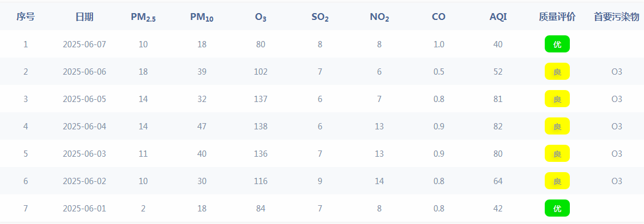Image resolution: width=644 pixels, height=224 pixels.
Task: Click AQI value 82 in row 4
Action: [x=498, y=127]
